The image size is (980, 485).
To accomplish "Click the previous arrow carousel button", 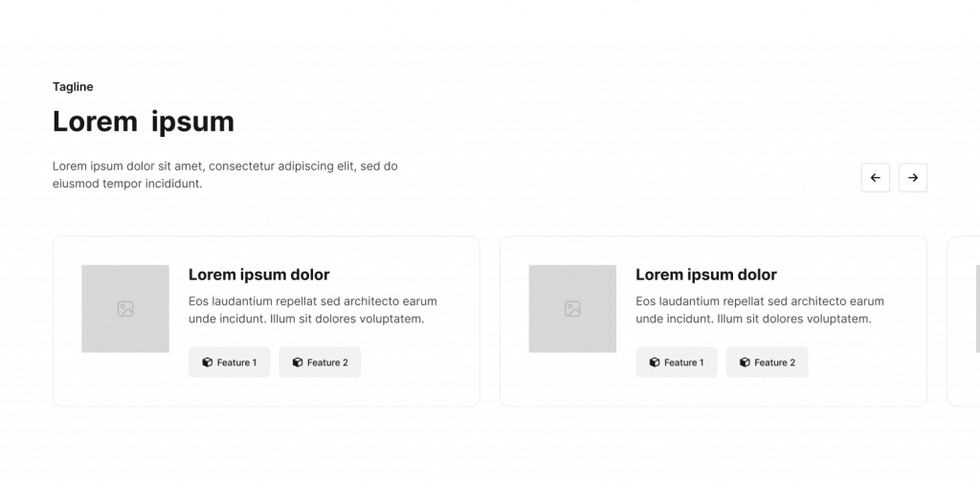I will (x=875, y=178).
